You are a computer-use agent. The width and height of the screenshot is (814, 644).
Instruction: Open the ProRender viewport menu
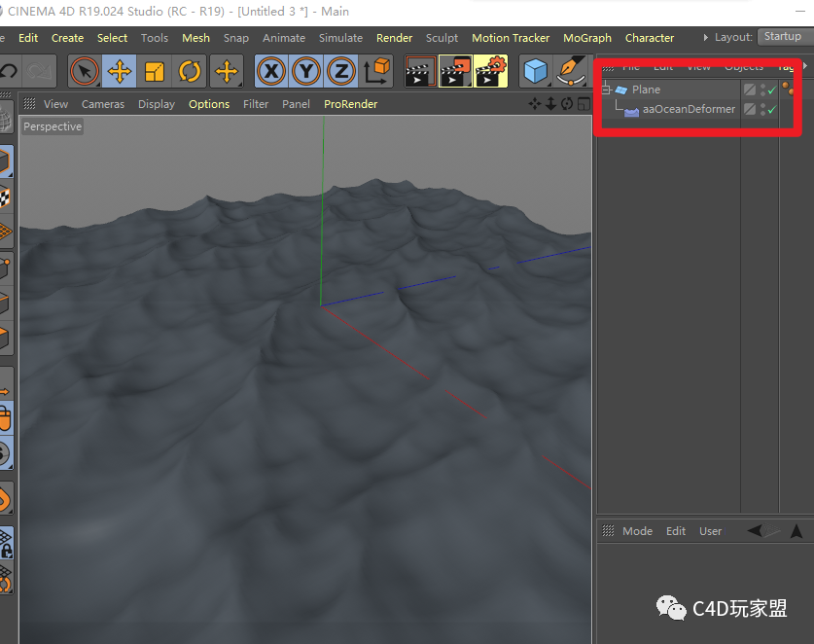click(x=350, y=104)
